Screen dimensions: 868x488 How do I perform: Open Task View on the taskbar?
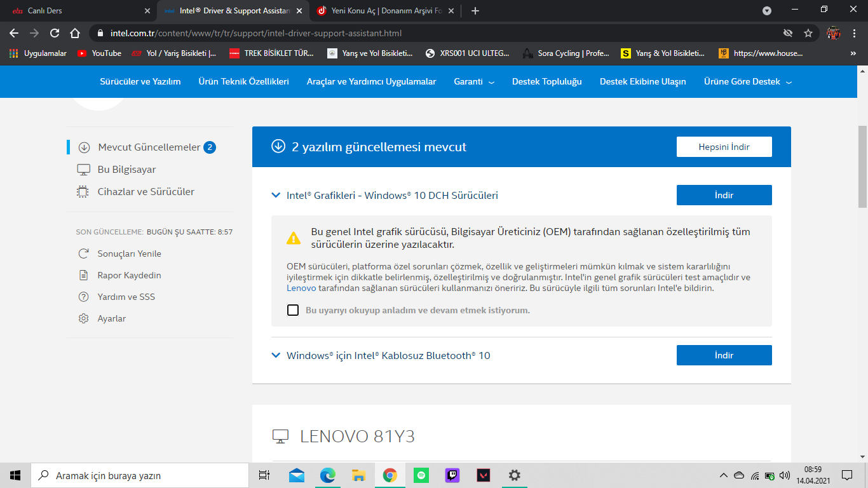[264, 475]
